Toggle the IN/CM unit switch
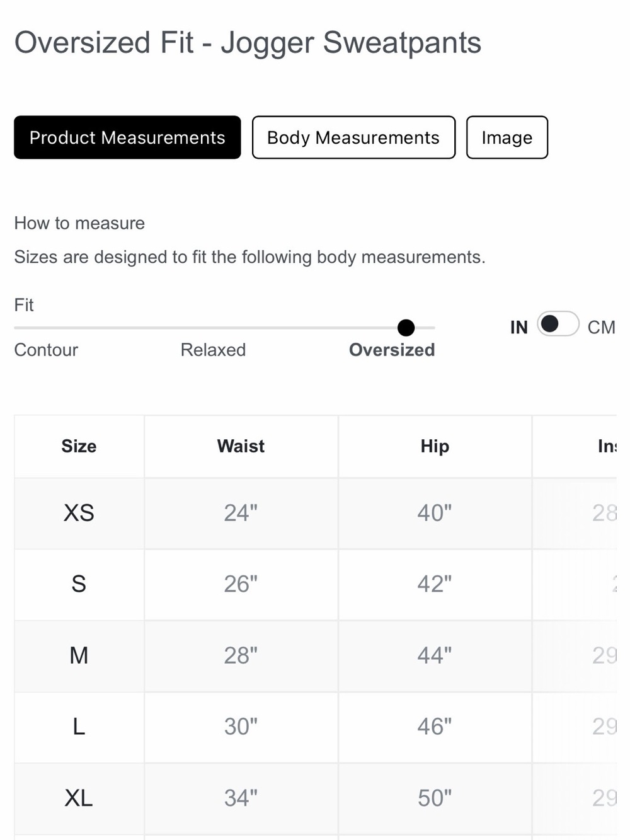Viewport: 630px width, 840px height. click(x=558, y=324)
